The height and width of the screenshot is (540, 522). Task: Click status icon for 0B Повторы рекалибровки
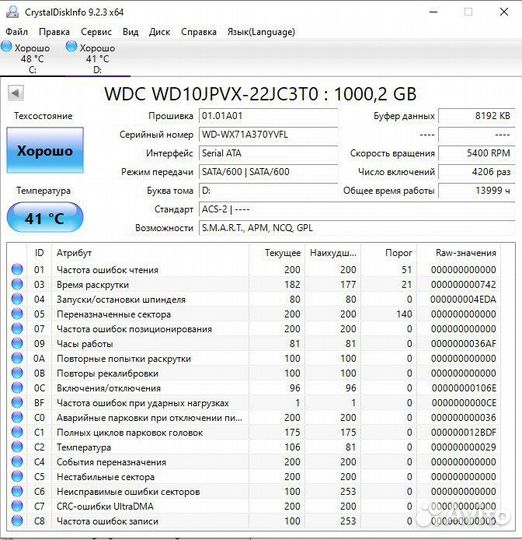pos(17,373)
